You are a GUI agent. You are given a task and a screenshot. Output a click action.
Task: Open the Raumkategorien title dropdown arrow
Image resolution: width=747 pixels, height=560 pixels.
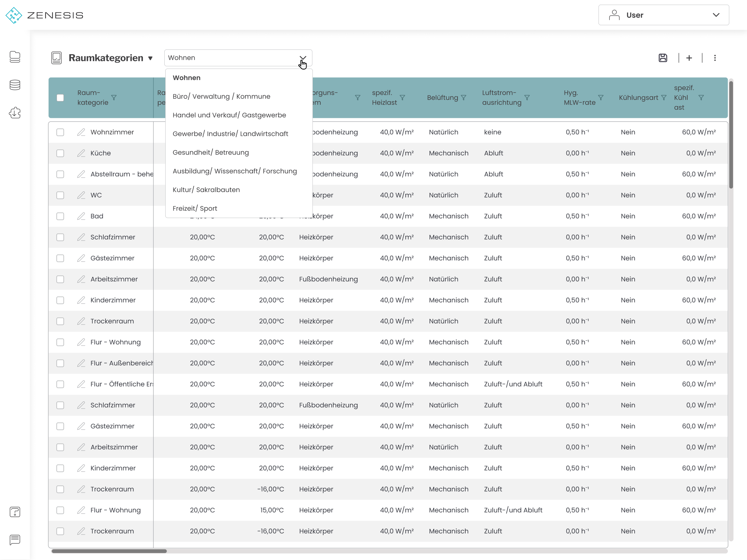click(x=151, y=58)
